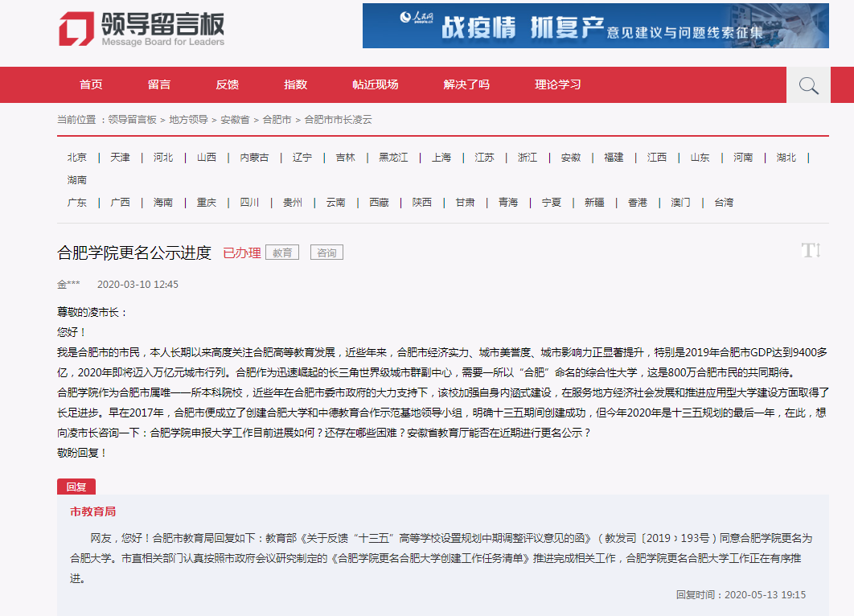Select 安徽 in province list
The width and height of the screenshot is (854, 616).
(571, 158)
